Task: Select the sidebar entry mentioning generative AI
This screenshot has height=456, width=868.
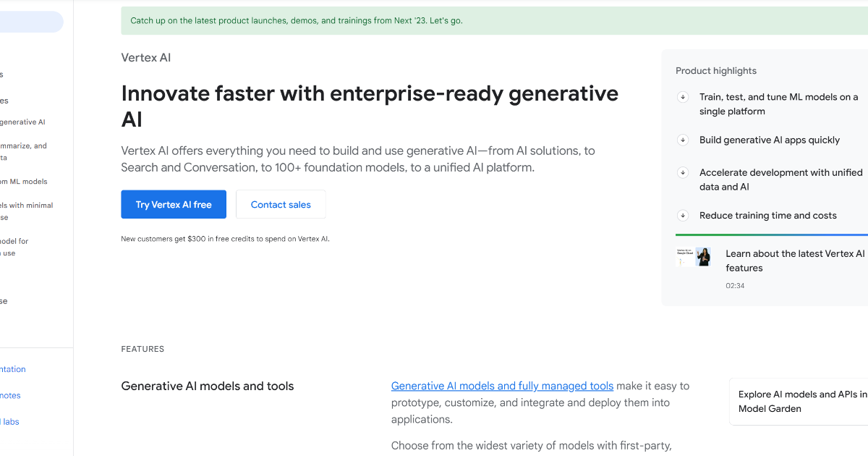Action: coord(22,122)
